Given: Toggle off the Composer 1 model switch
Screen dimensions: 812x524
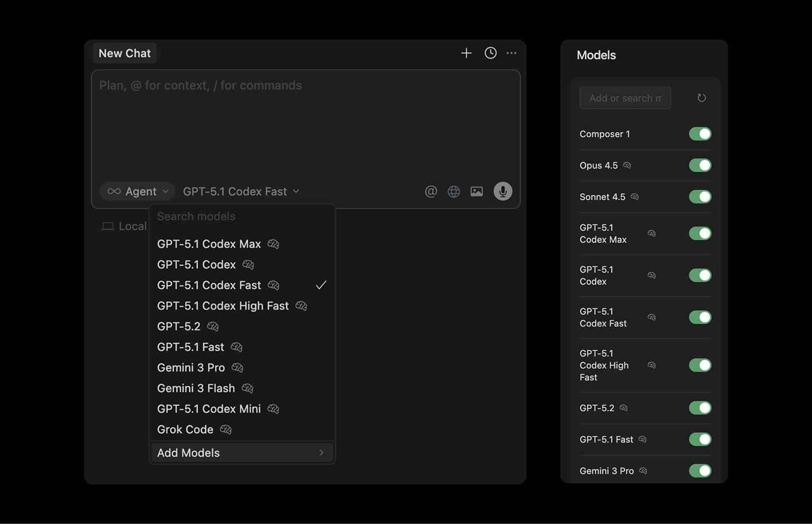Looking at the screenshot, I should 700,134.
